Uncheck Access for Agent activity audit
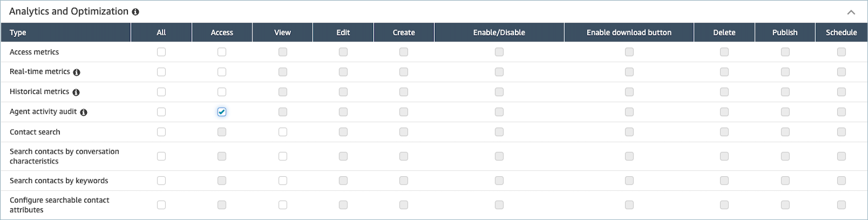868x220 pixels. pos(222,112)
